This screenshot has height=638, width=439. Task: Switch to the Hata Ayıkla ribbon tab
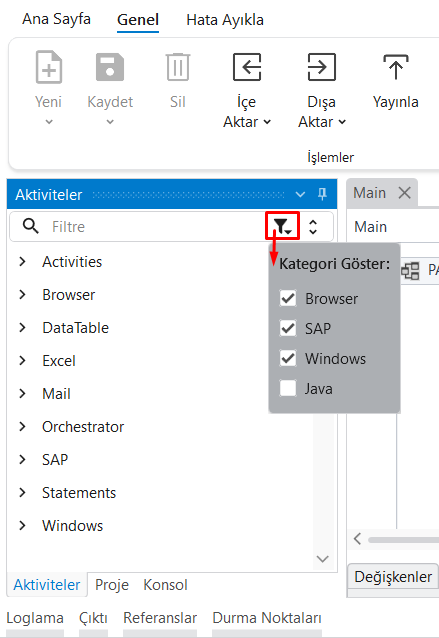click(225, 20)
